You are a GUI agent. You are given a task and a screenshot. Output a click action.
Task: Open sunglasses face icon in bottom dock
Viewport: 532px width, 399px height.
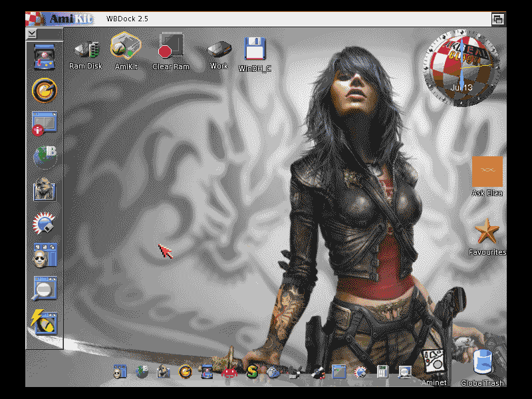(120, 372)
